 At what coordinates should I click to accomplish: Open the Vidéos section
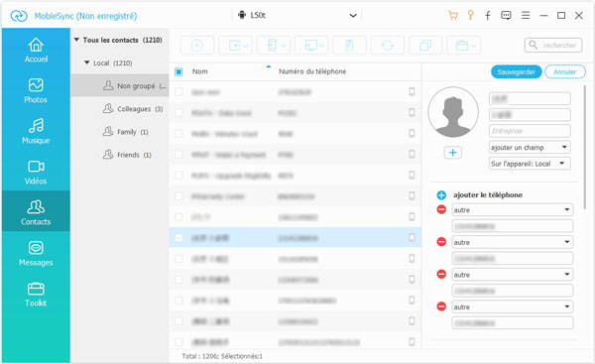coord(36,173)
